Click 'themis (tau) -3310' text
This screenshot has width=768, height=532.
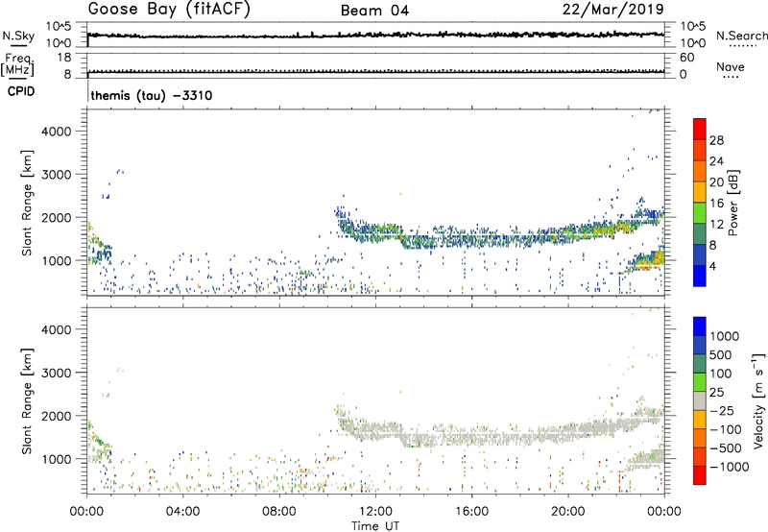152,95
